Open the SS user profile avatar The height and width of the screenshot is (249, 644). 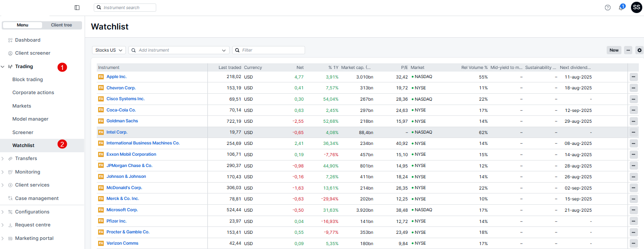pyautogui.click(x=636, y=7)
